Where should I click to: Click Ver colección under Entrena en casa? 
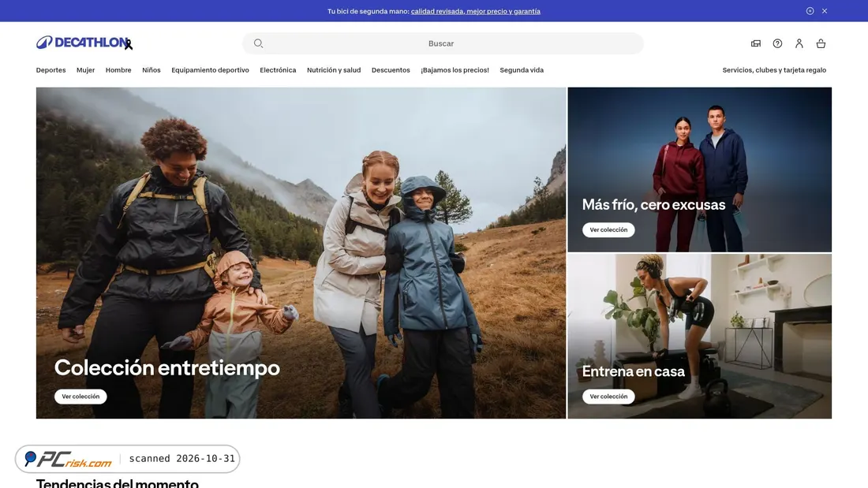coord(608,396)
